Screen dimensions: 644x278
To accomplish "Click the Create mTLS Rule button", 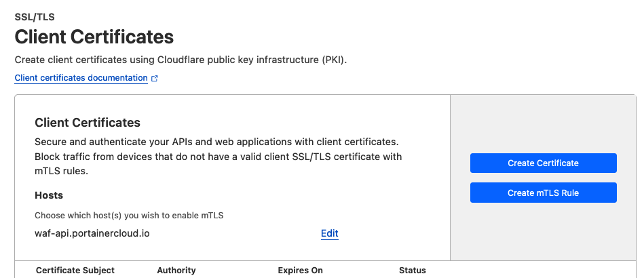I will [x=543, y=193].
